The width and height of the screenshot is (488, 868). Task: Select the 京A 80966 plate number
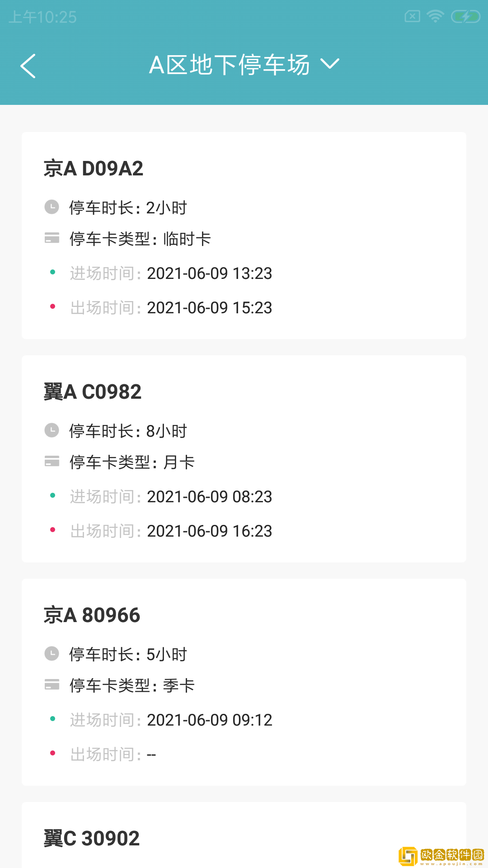point(92,615)
